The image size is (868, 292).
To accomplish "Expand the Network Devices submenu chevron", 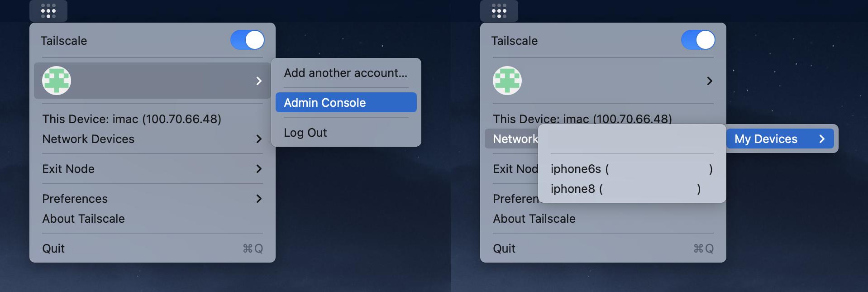I will point(259,139).
